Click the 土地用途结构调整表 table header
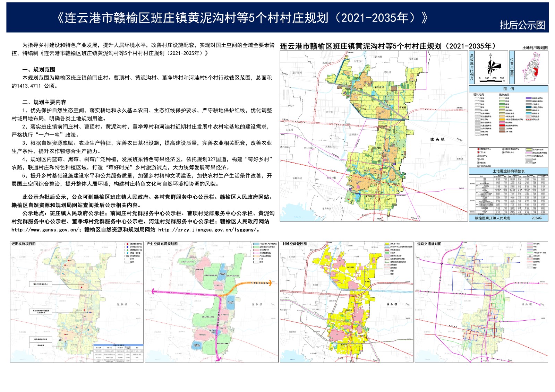Image resolution: width=555 pixels, height=392 pixels. 509,171
